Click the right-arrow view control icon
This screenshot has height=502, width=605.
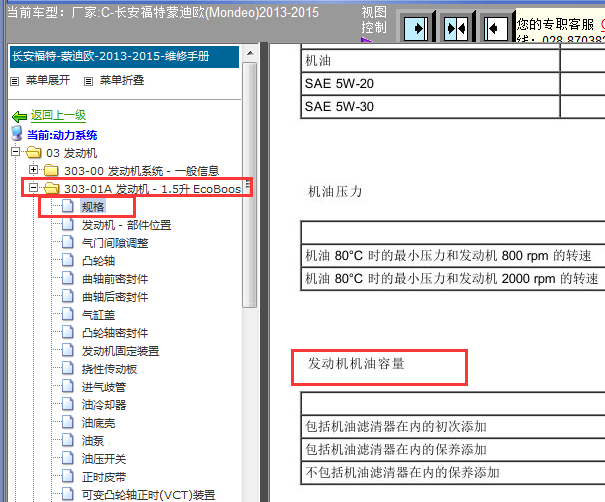click(416, 29)
